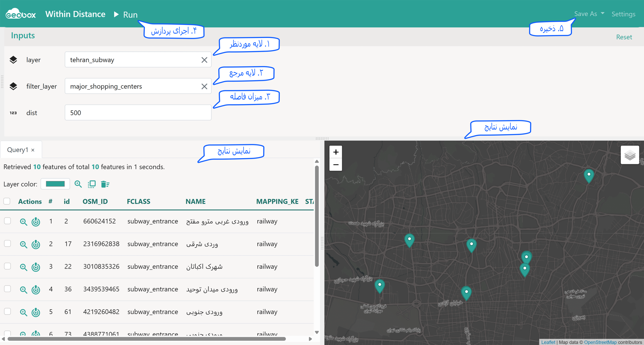Click the name cell شهرک اکباتان

click(204, 266)
